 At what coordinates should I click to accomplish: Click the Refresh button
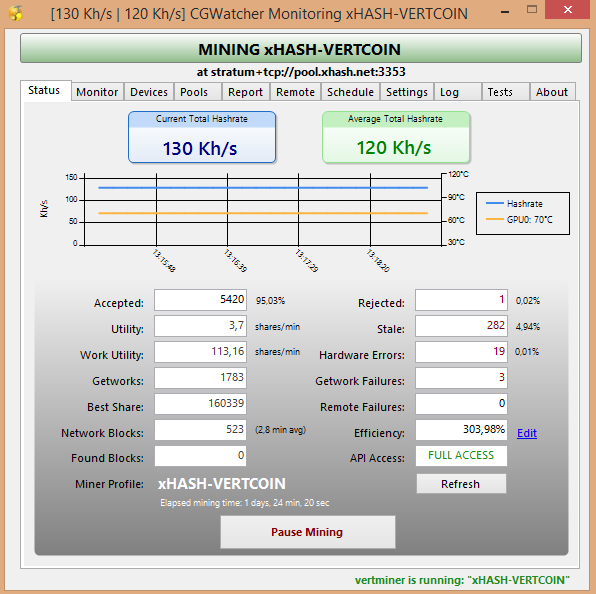click(461, 484)
